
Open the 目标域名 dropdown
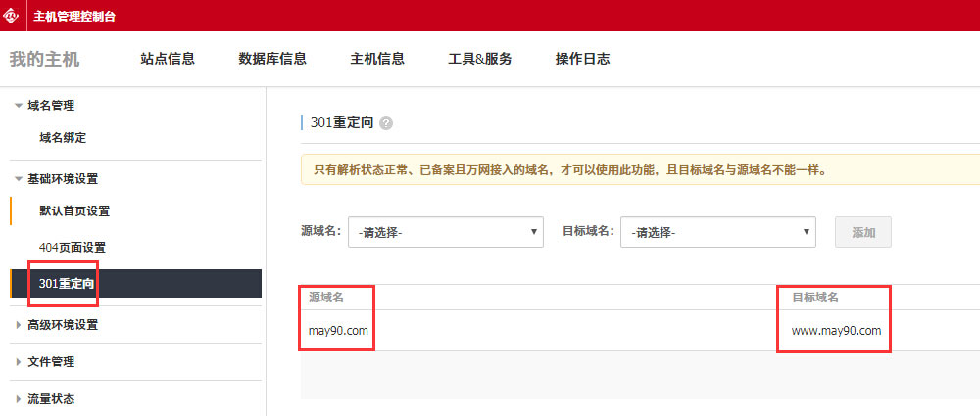click(718, 232)
